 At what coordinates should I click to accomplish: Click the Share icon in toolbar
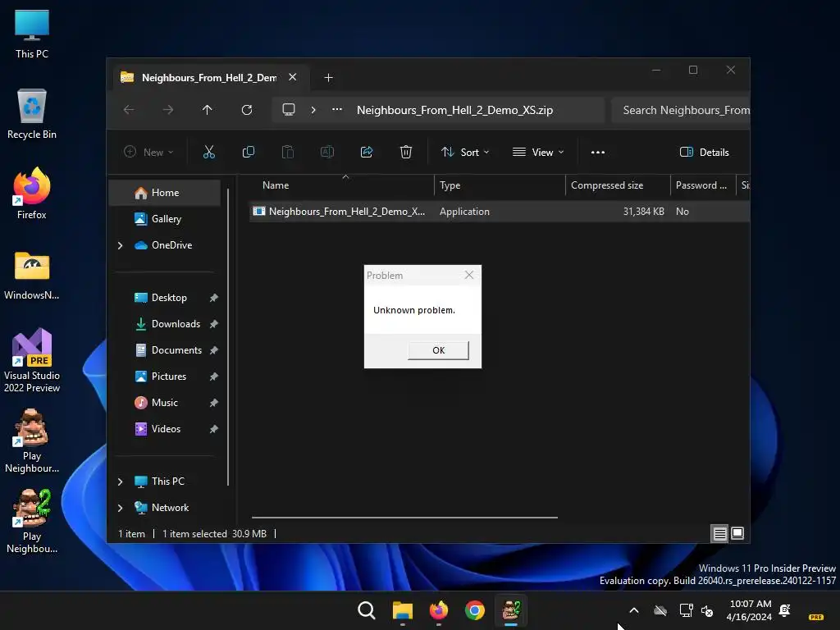[x=367, y=152]
